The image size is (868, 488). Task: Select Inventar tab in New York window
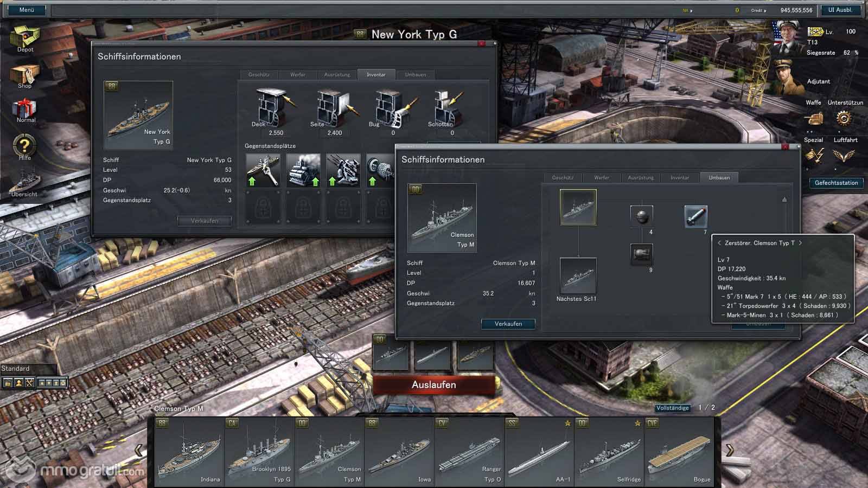376,75
